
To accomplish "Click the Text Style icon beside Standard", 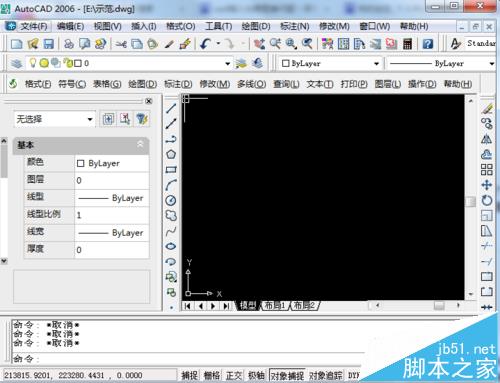I will click(x=455, y=44).
